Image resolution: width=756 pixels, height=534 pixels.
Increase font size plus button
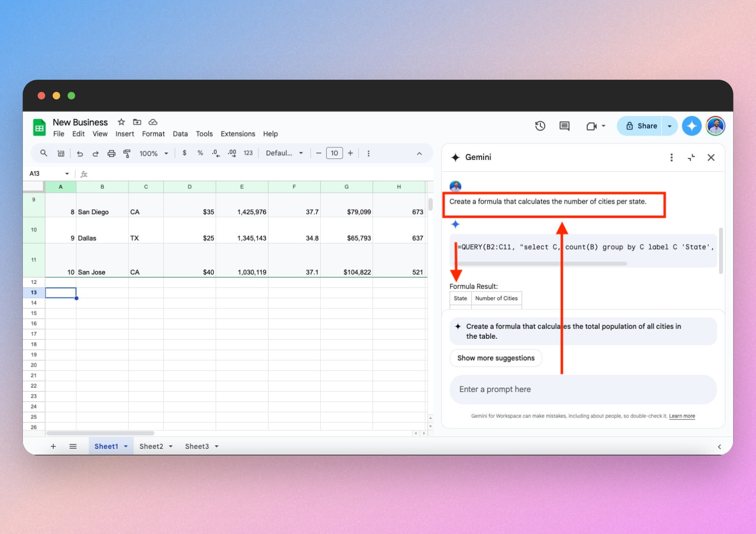351,153
